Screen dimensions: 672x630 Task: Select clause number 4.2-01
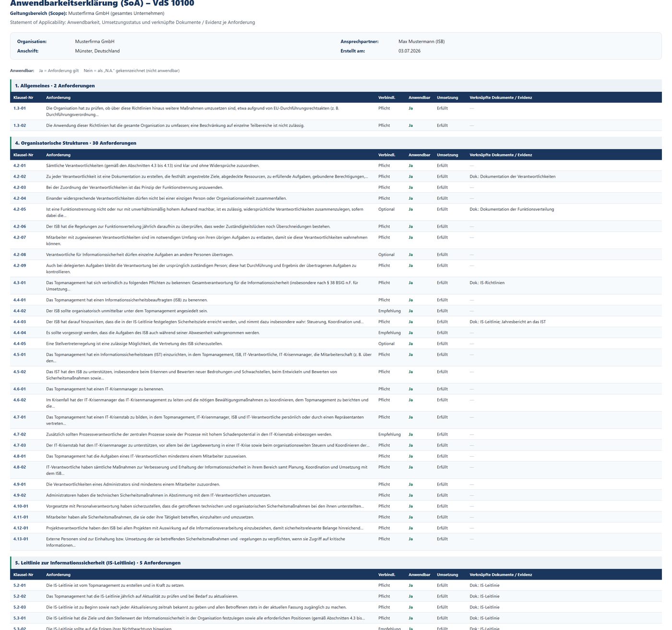(x=20, y=166)
